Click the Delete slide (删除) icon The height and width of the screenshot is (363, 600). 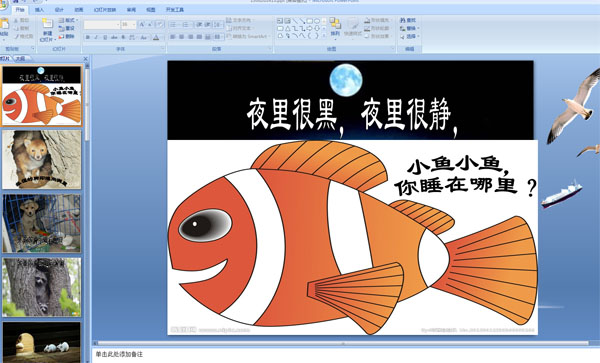pos(62,36)
